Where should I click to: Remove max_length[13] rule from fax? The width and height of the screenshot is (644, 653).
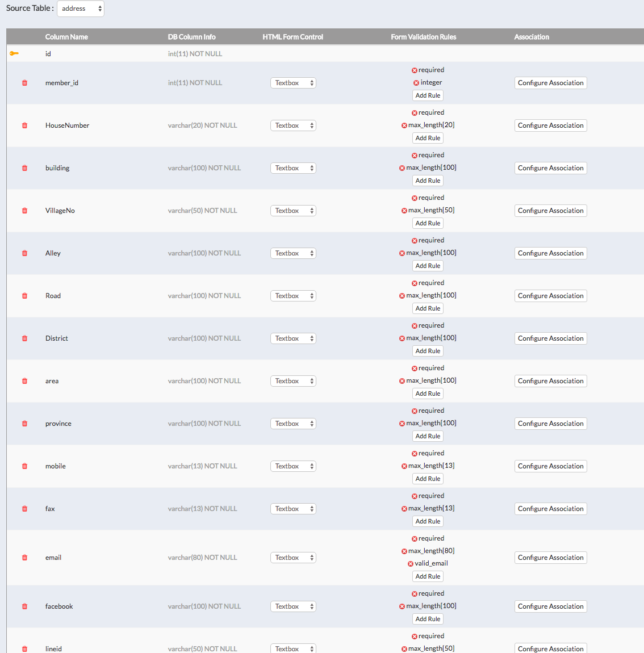click(404, 509)
